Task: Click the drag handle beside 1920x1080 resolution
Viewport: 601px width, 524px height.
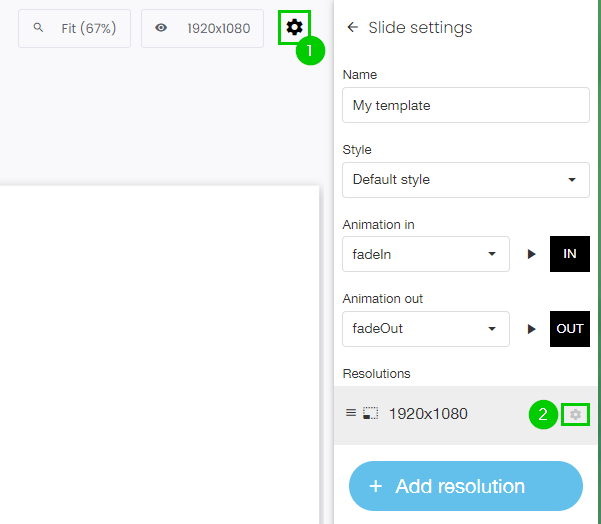Action: pyautogui.click(x=350, y=413)
